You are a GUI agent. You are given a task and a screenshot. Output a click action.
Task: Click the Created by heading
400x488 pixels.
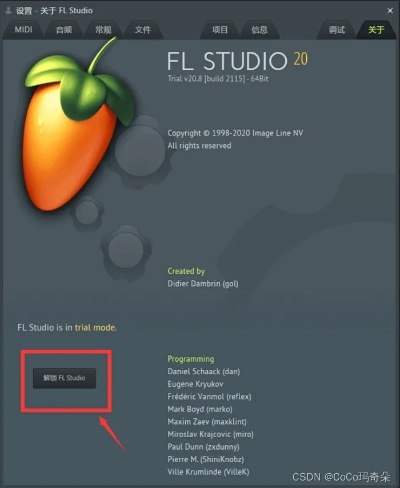pos(186,271)
